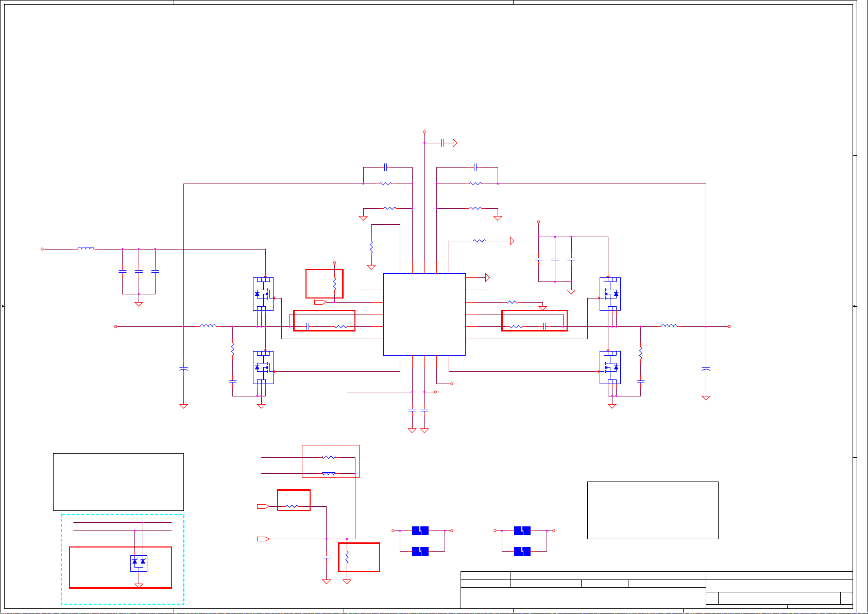This screenshot has width=868, height=614.
Task: Select the dual diode package in the dashed cyan area
Action: (139, 563)
